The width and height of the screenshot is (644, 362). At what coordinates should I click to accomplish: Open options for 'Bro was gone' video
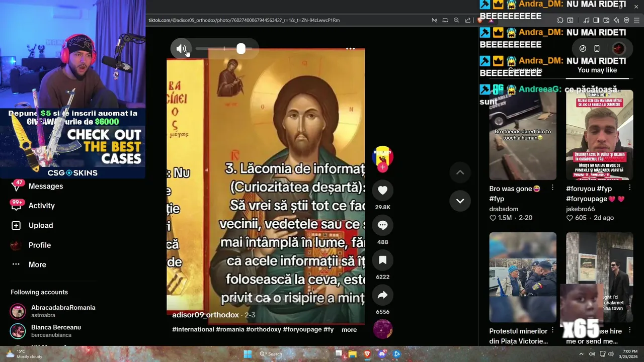click(x=552, y=188)
